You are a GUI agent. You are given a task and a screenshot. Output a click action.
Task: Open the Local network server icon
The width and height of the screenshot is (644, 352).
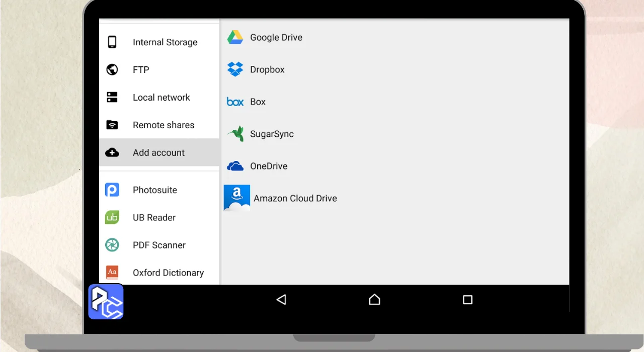(112, 98)
